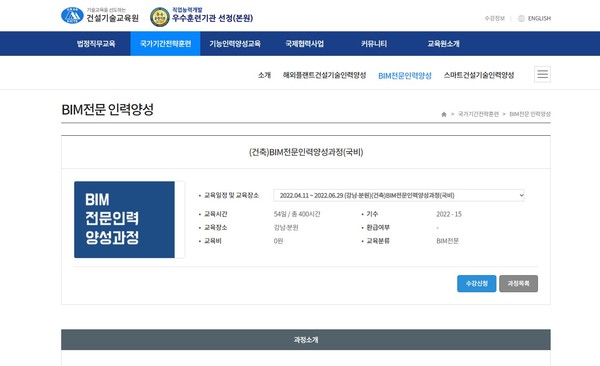Open the hamburger menu icon
Viewport: 600px width, 366px height.
click(542, 74)
